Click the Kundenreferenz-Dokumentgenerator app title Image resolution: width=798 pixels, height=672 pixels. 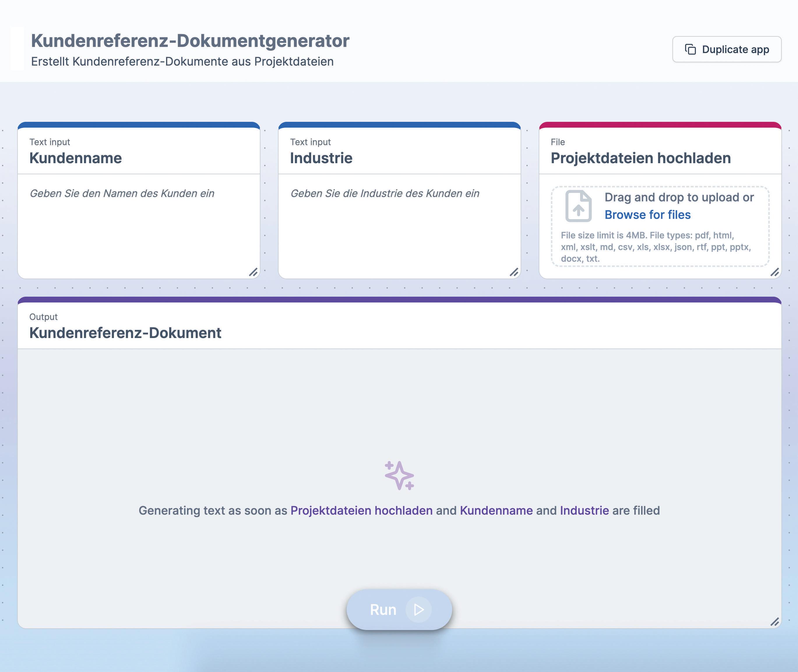190,41
